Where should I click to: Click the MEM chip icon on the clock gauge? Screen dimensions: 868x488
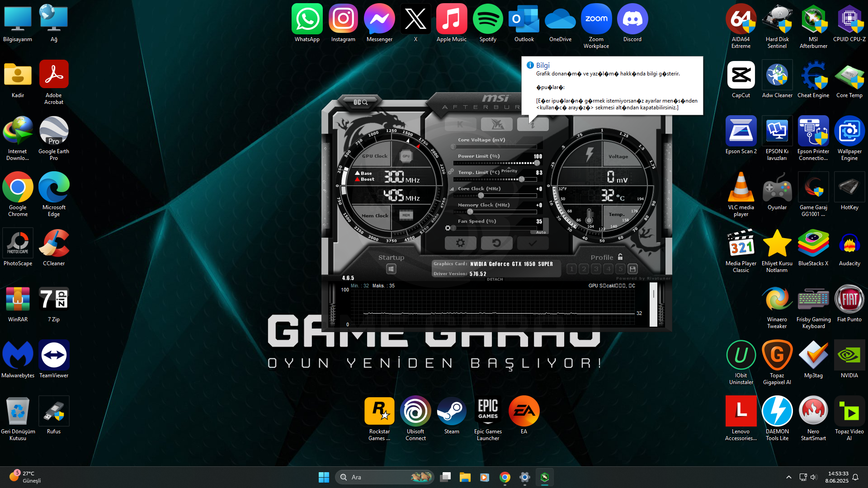pos(406,216)
